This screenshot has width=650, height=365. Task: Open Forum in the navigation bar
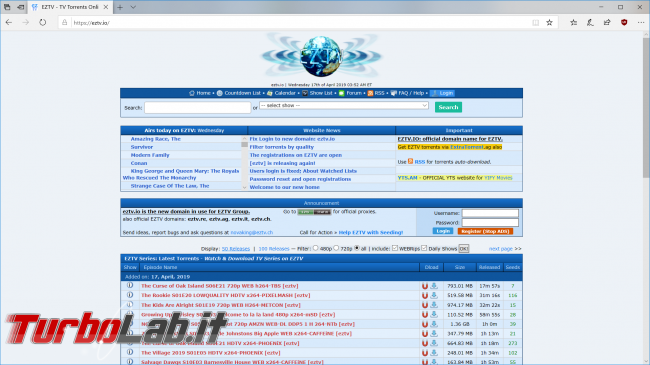pyautogui.click(x=350, y=93)
